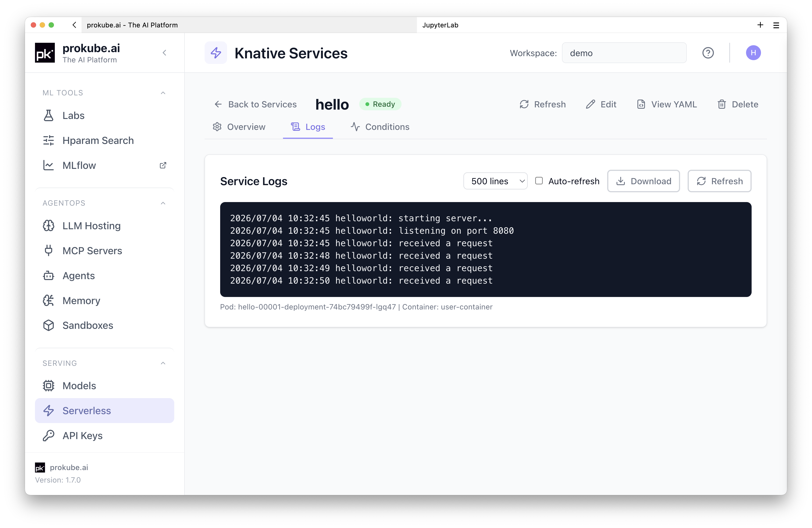Click the Sandboxes cube icon
The height and width of the screenshot is (528, 812).
pyautogui.click(x=48, y=325)
